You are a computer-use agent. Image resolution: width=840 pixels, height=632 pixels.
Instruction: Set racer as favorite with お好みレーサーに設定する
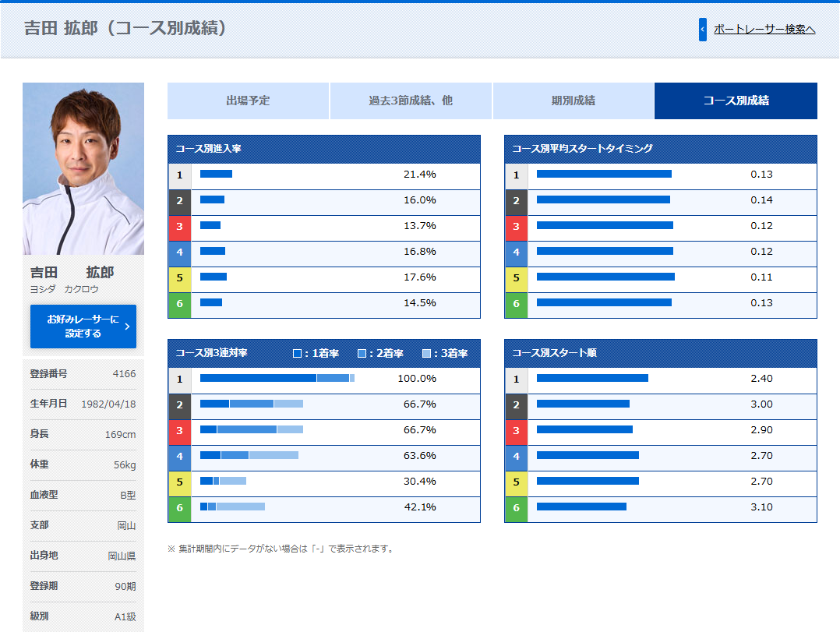tap(83, 327)
